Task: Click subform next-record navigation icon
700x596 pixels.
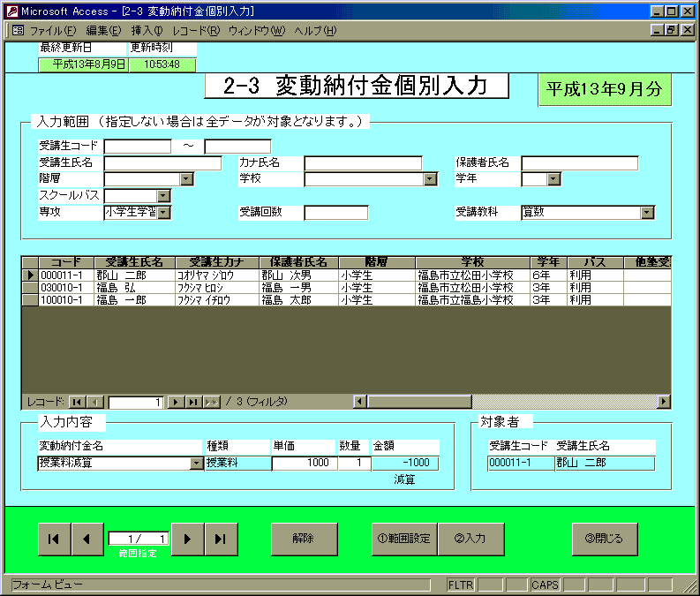Action: click(176, 403)
